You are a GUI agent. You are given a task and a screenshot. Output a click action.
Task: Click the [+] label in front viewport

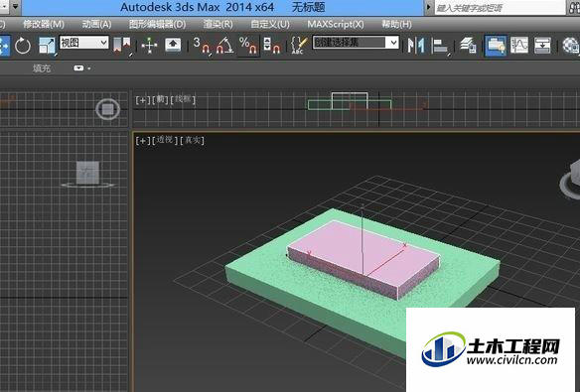click(143, 100)
